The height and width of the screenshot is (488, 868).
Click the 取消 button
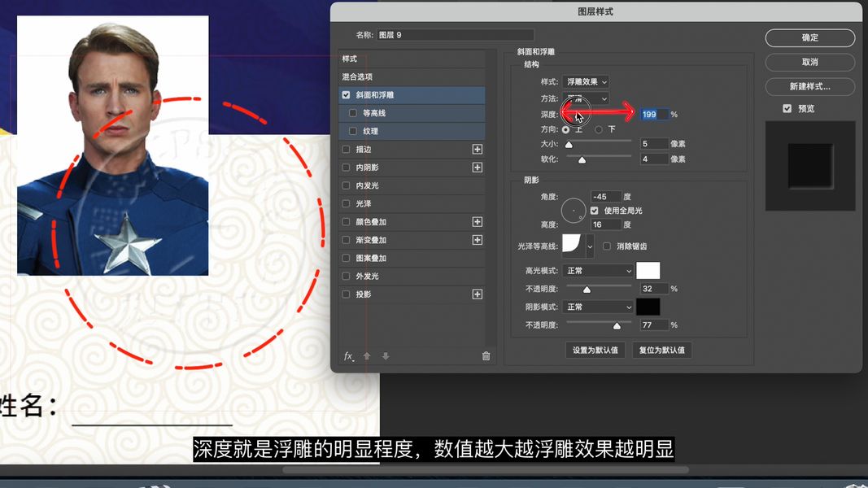pyautogui.click(x=810, y=62)
